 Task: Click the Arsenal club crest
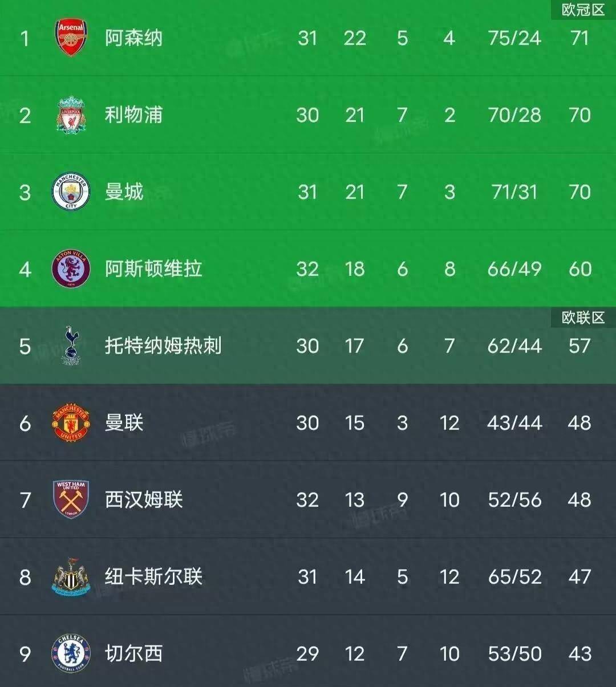coord(71,38)
